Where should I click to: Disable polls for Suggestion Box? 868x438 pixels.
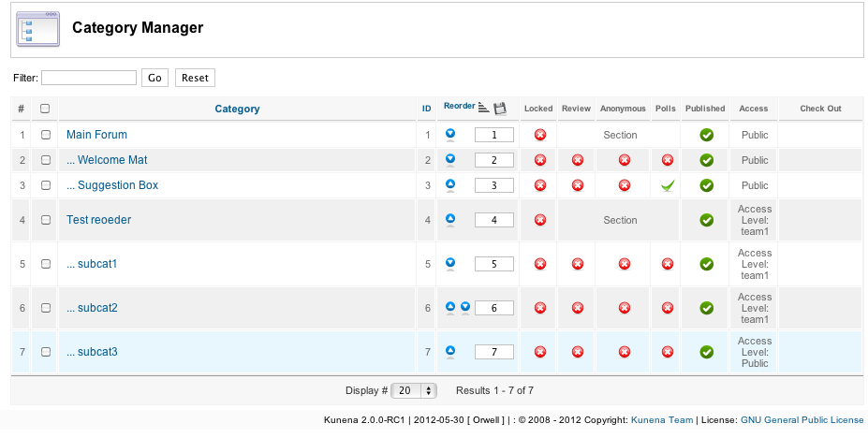point(667,185)
